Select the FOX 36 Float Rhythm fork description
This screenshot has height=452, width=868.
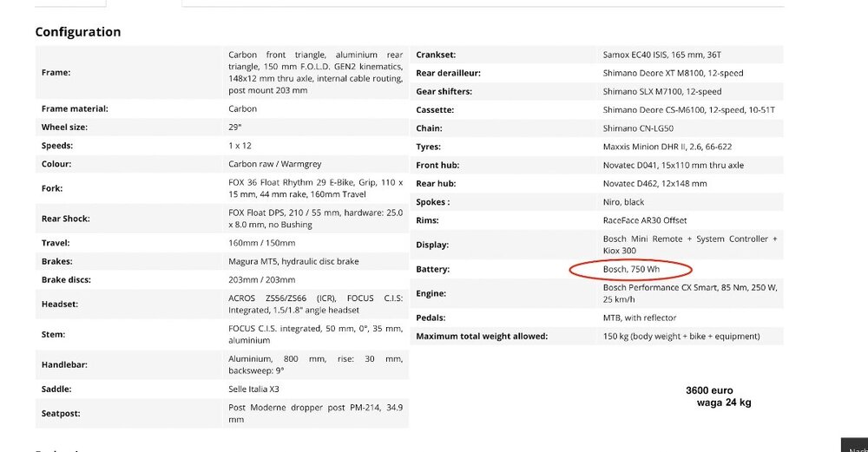[x=314, y=188]
